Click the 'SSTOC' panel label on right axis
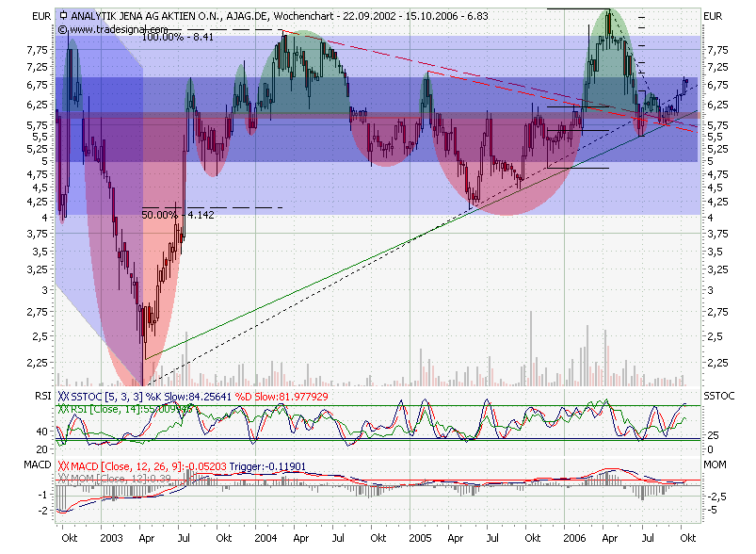The image size is (756, 554). pos(719,397)
